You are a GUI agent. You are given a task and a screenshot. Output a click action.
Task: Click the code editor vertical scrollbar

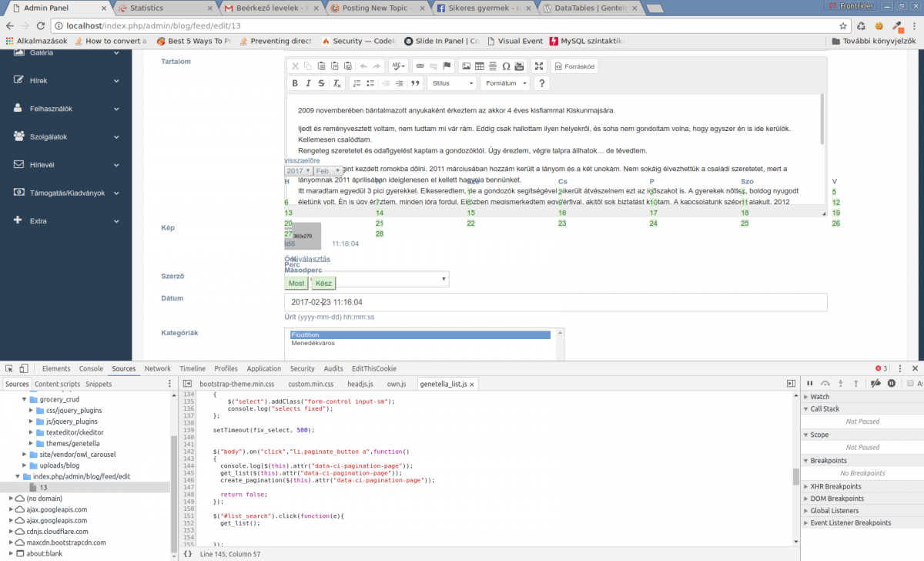(796, 476)
